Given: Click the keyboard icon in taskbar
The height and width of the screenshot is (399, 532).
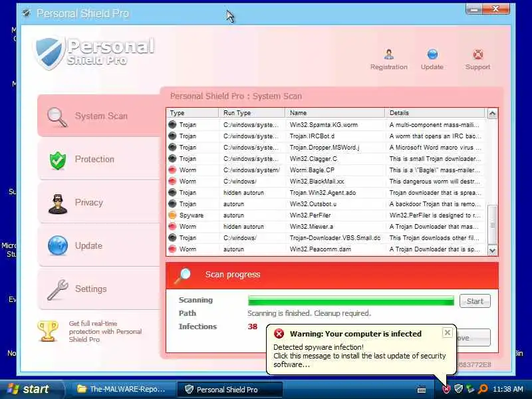Looking at the screenshot, I should [x=422, y=390].
